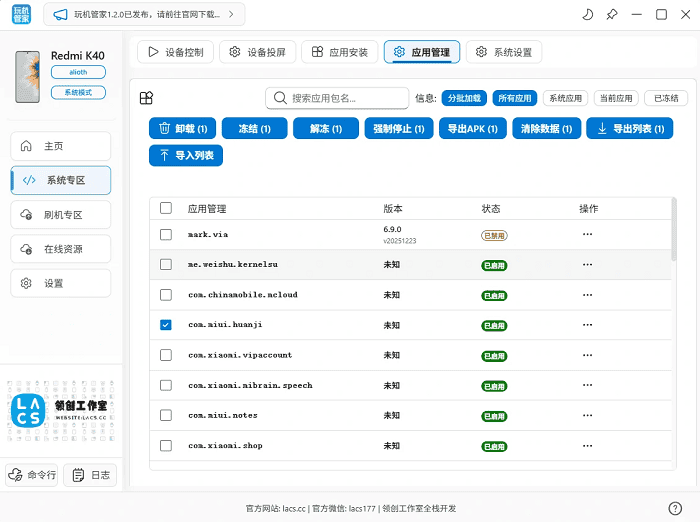
Task: Click the alioth device codename badge
Action: pos(78,72)
